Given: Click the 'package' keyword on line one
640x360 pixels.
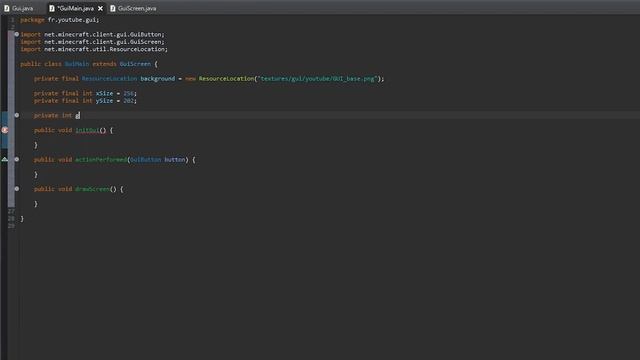Looking at the screenshot, I should (32, 20).
